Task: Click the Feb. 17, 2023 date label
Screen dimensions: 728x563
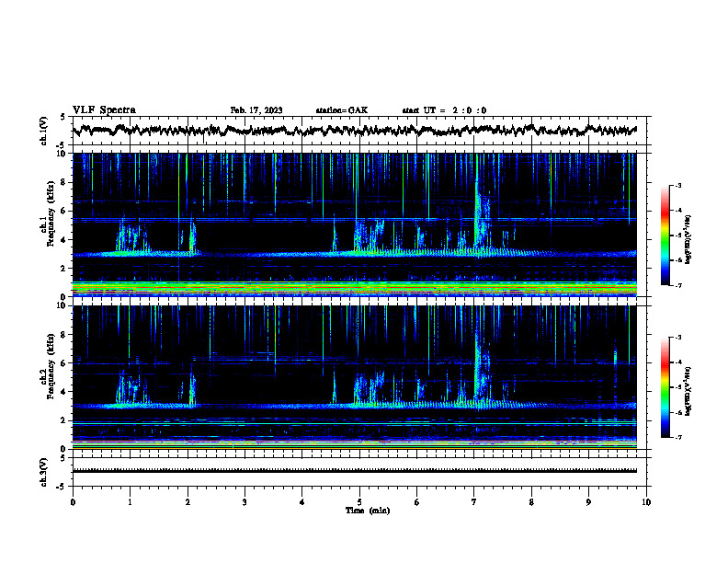Action: point(256,110)
